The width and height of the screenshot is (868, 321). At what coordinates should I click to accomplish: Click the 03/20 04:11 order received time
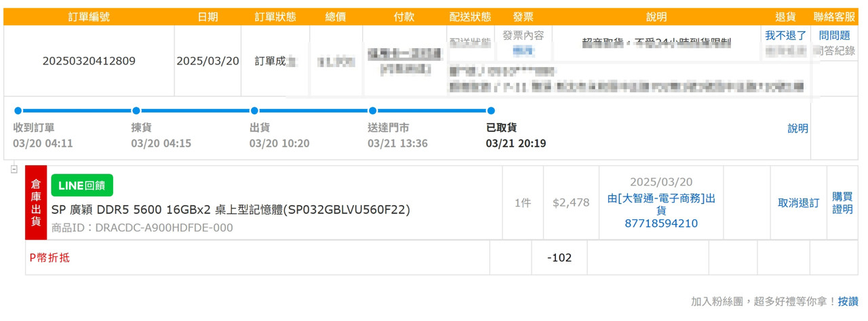click(43, 144)
